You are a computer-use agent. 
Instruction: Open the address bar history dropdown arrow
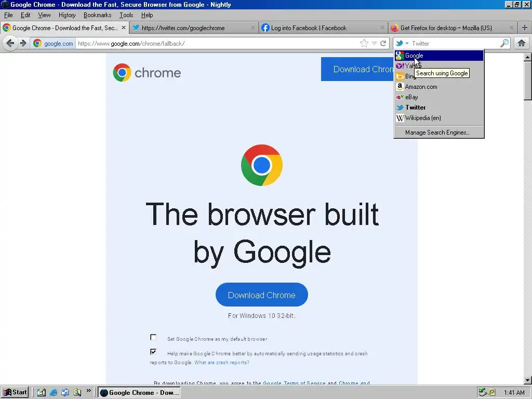(x=374, y=44)
